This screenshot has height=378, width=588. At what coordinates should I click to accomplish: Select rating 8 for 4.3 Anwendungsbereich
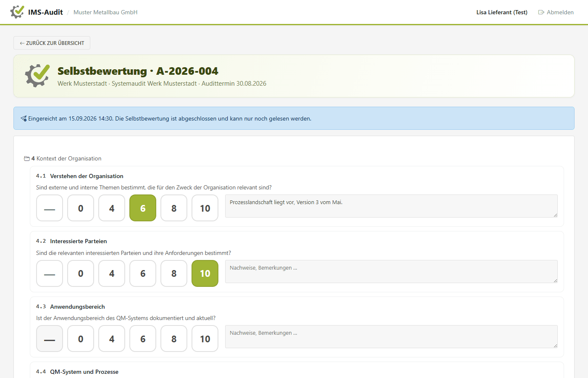(x=174, y=339)
